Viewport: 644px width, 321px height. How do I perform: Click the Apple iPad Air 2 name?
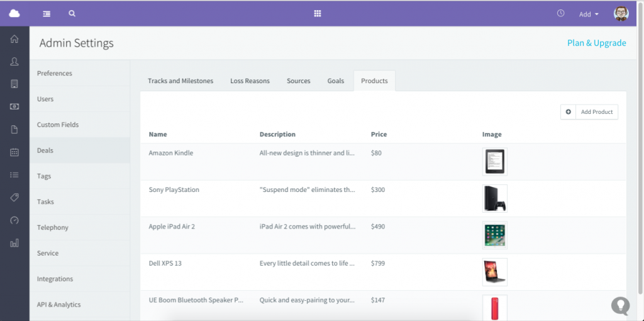(x=172, y=227)
